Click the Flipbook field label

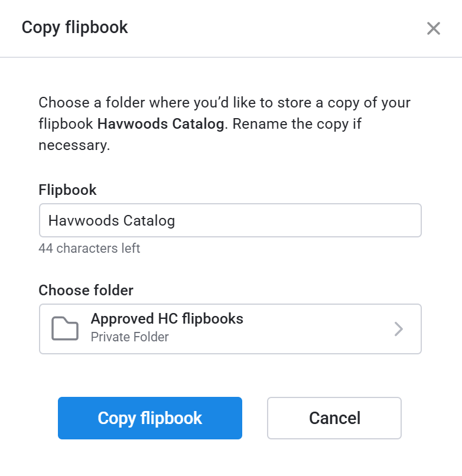67,190
